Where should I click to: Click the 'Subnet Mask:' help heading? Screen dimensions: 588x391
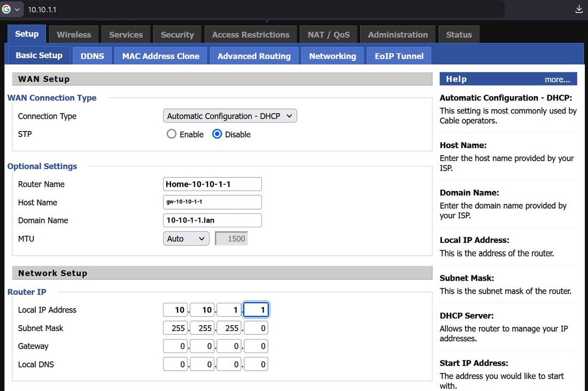(467, 278)
